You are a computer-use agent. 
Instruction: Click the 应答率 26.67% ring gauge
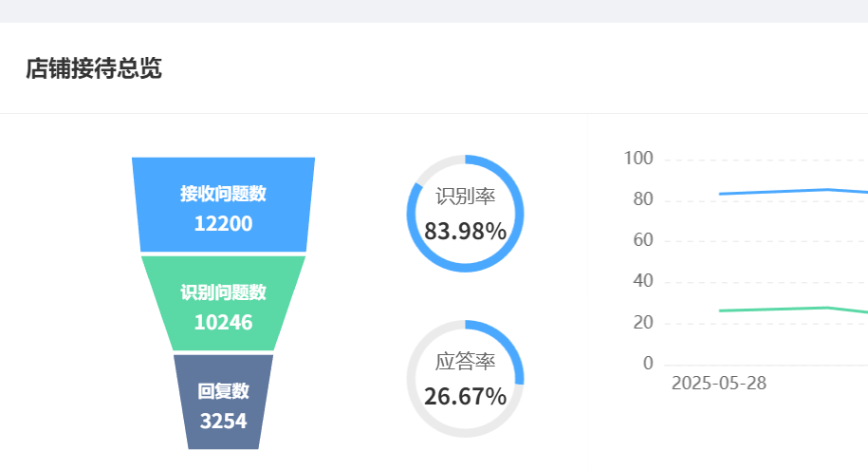pyautogui.click(x=465, y=379)
